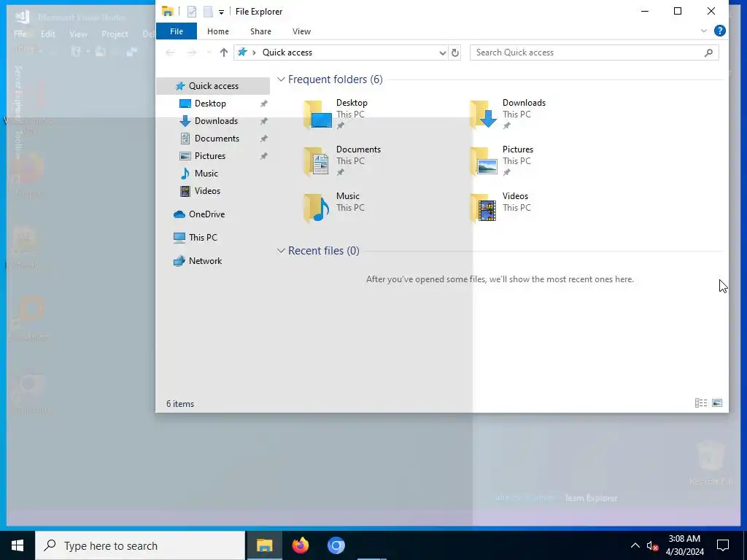The width and height of the screenshot is (747, 560).
Task: Collapse the Recent files group
Action: (x=281, y=251)
